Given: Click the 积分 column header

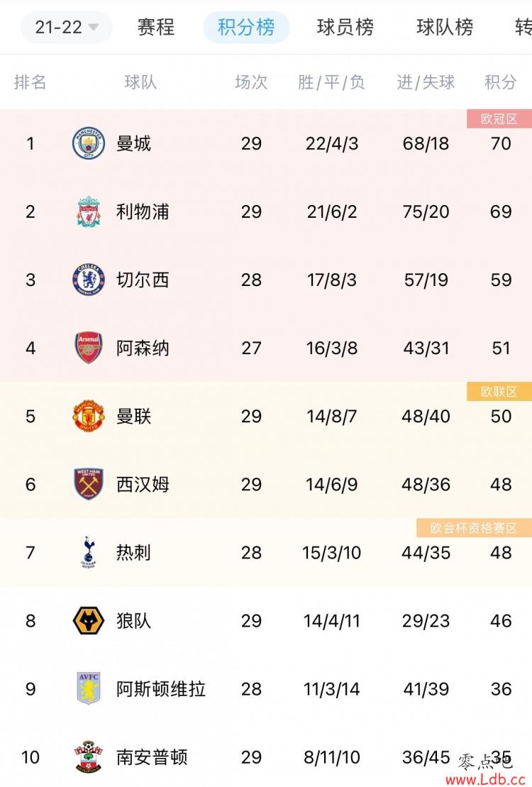Looking at the screenshot, I should pos(500,82).
